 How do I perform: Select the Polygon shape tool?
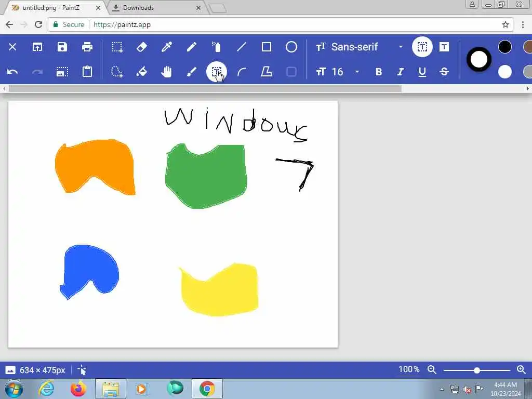(267, 72)
